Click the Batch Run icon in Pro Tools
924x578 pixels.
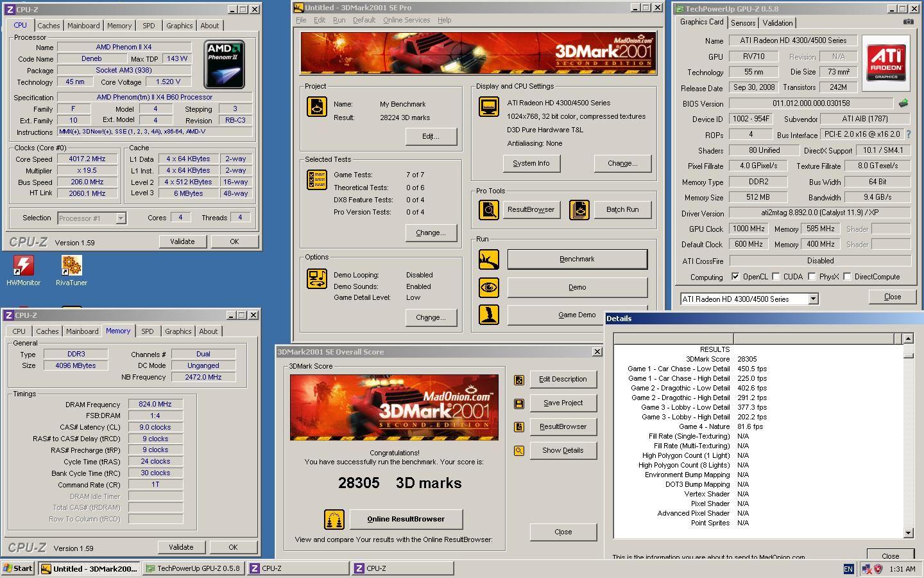(579, 209)
